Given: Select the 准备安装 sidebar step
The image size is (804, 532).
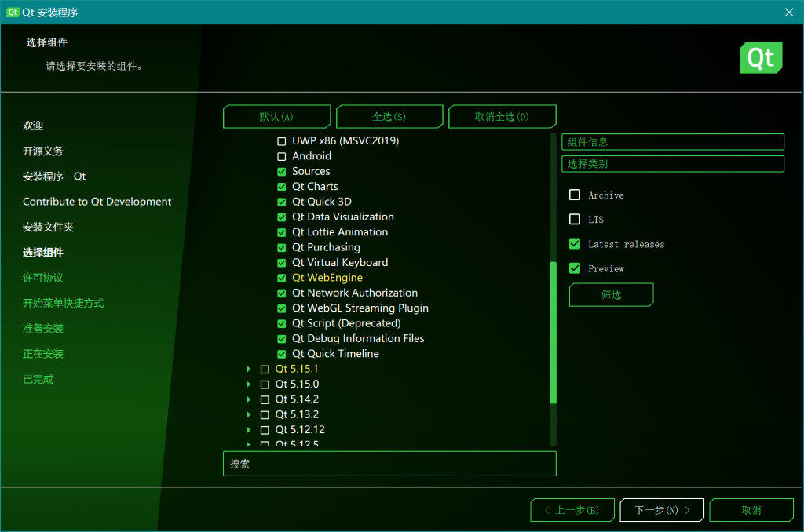Looking at the screenshot, I should pos(43,329).
